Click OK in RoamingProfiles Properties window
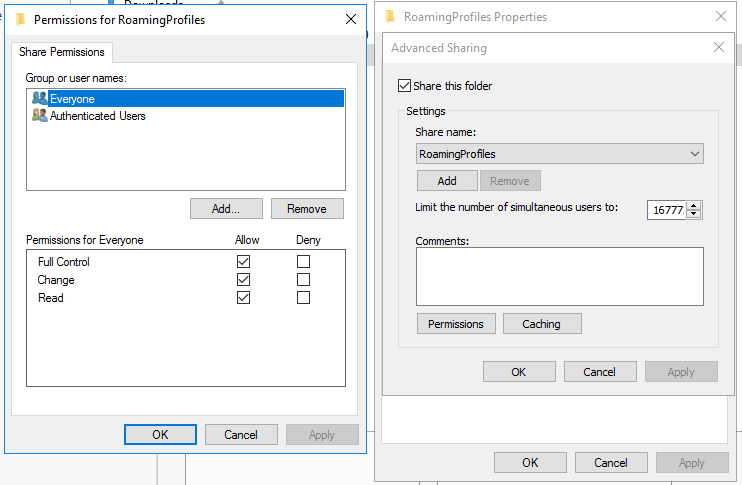 [530, 462]
